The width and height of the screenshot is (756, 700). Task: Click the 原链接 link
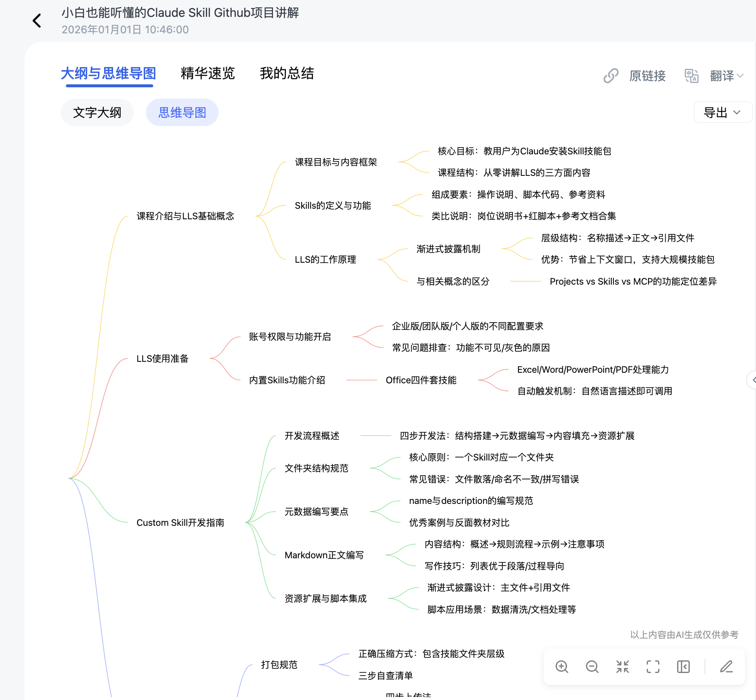tap(648, 76)
